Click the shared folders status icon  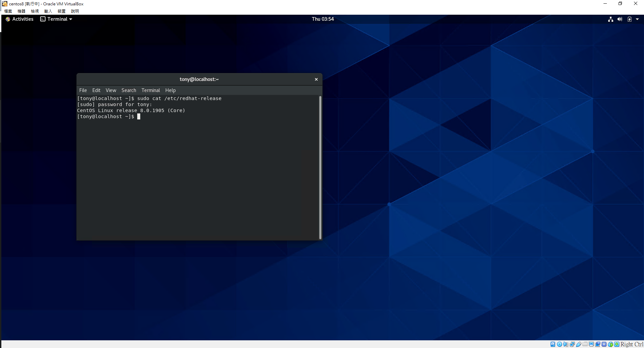pyautogui.click(x=585, y=344)
